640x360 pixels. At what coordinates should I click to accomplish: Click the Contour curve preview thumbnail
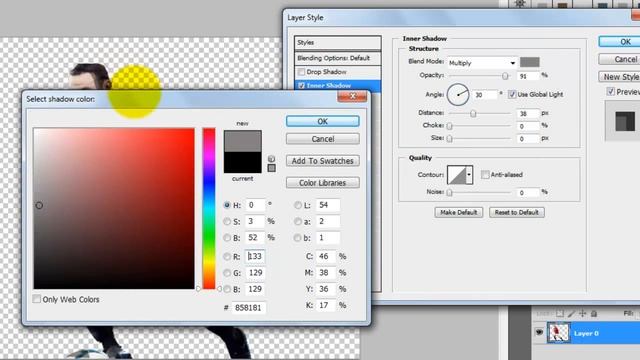(x=457, y=175)
